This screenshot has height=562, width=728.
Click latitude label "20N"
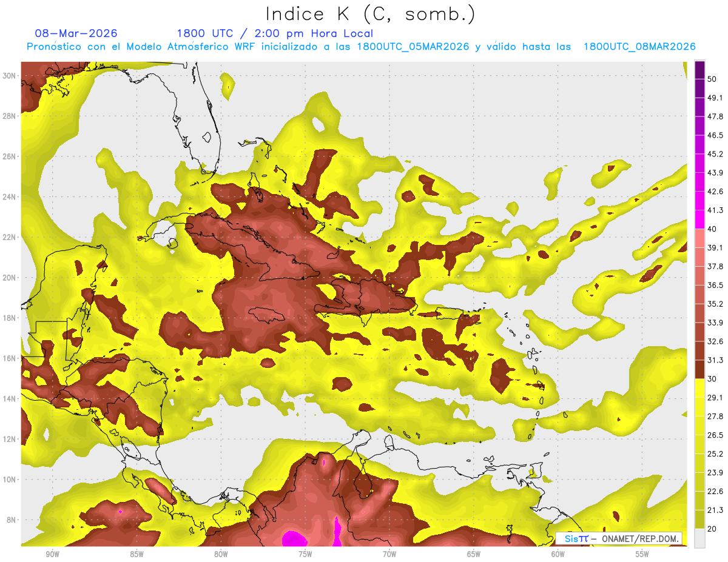point(9,278)
